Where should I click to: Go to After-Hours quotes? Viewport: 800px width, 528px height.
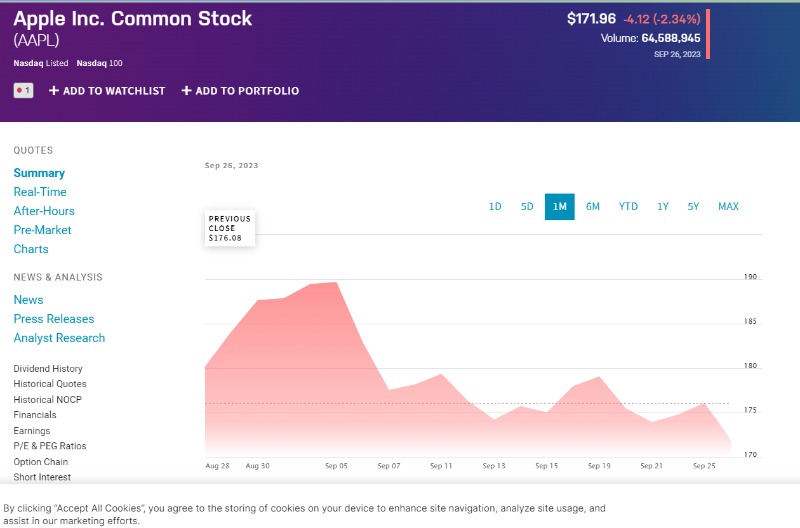tap(44, 211)
